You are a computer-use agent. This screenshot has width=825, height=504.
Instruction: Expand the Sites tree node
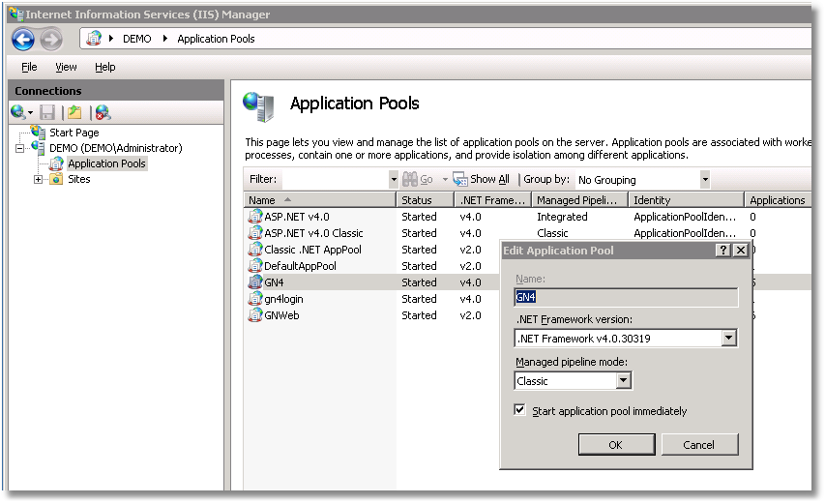(38, 179)
